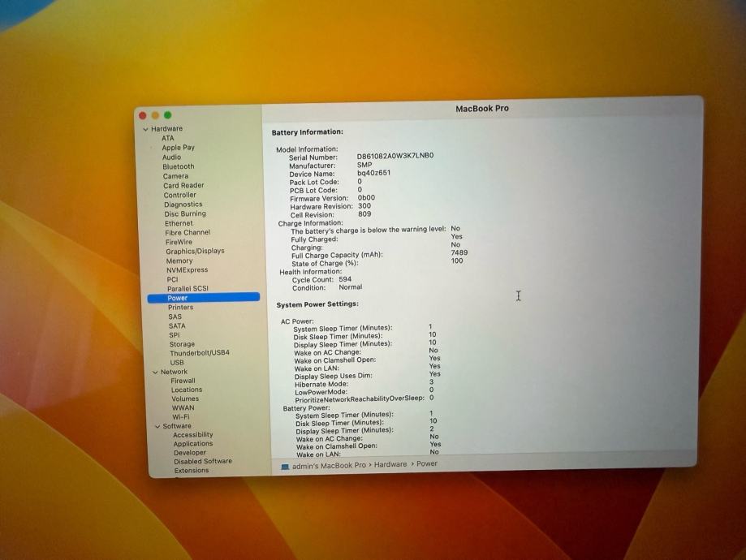Open Disabled Software entry
This screenshot has width=746, height=560.
(203, 462)
